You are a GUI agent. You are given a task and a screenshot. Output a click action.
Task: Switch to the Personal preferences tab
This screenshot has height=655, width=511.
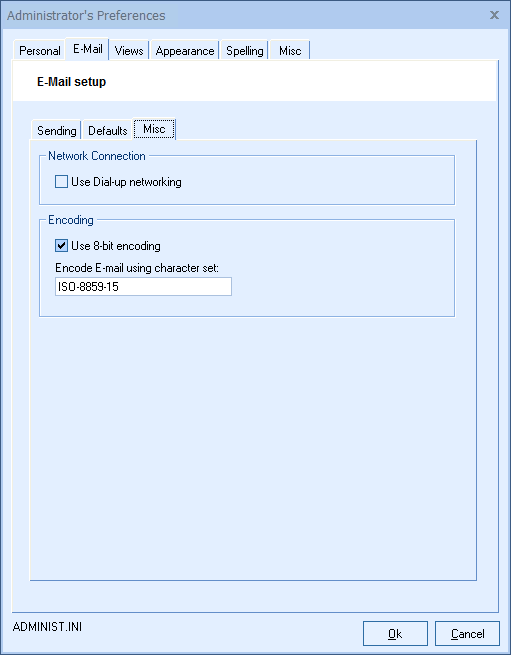[x=40, y=51]
